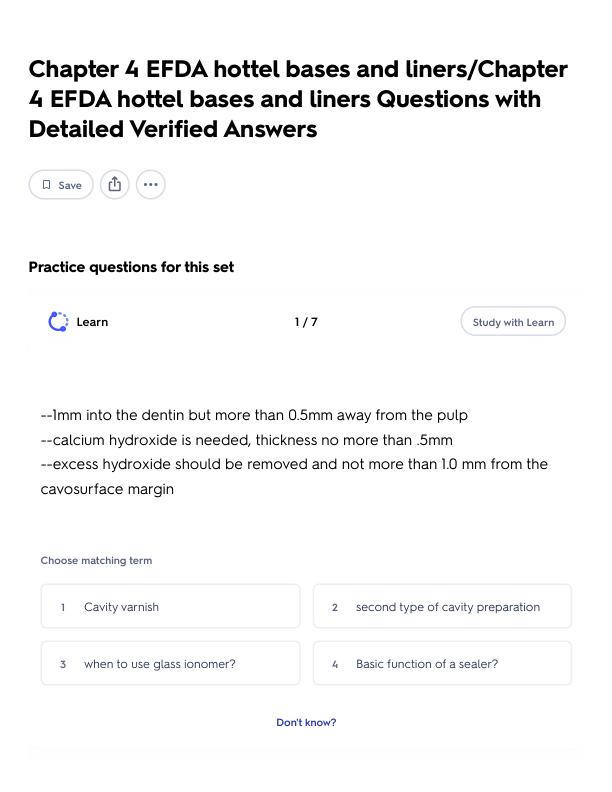Click the Study with Learn button
Image resolution: width=612 pixels, height=792 pixels.
tap(513, 322)
